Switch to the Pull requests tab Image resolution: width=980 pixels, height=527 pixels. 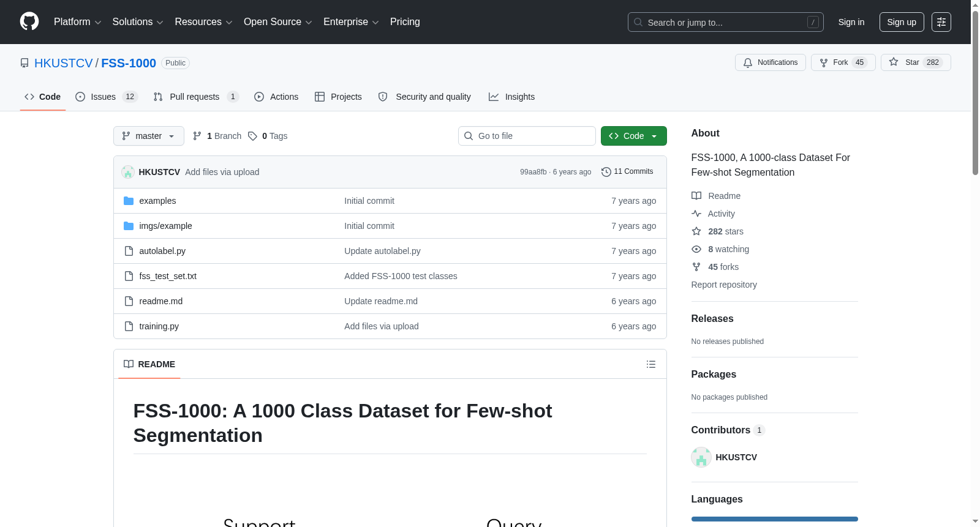pos(195,97)
